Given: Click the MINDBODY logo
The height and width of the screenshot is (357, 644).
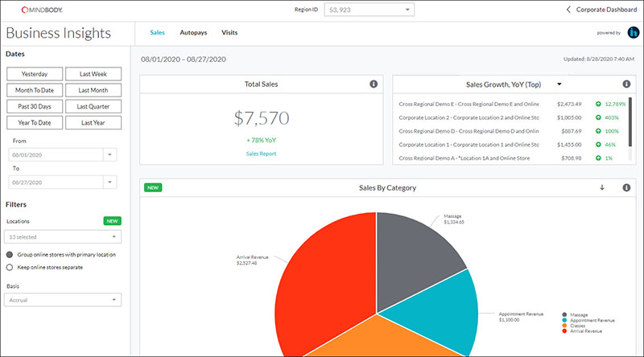Looking at the screenshot, I should pos(42,10).
